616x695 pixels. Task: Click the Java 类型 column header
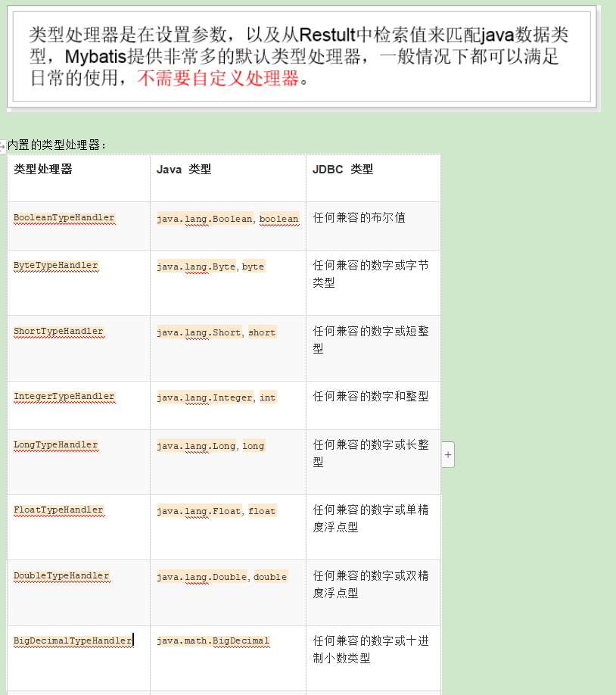(184, 170)
